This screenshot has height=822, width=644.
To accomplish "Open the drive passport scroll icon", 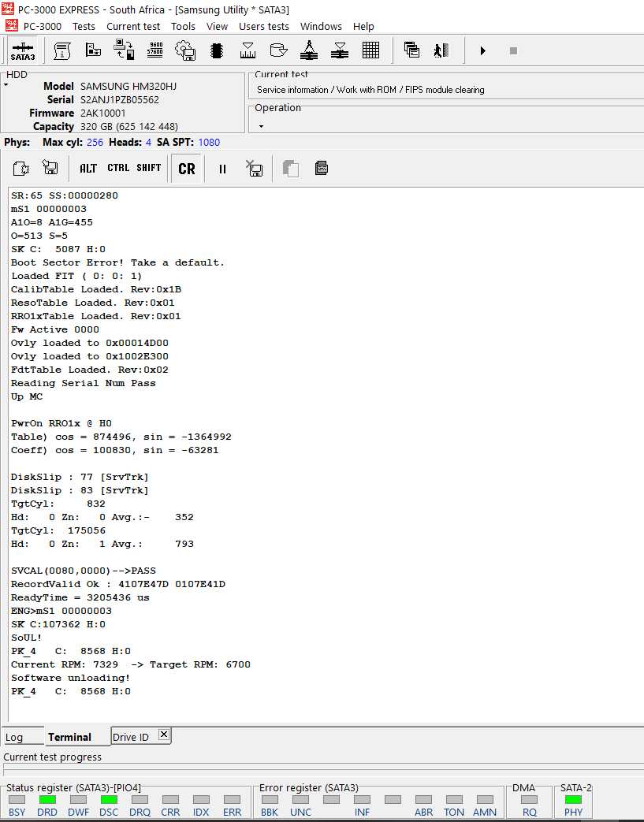I will pyautogui.click(x=62, y=51).
